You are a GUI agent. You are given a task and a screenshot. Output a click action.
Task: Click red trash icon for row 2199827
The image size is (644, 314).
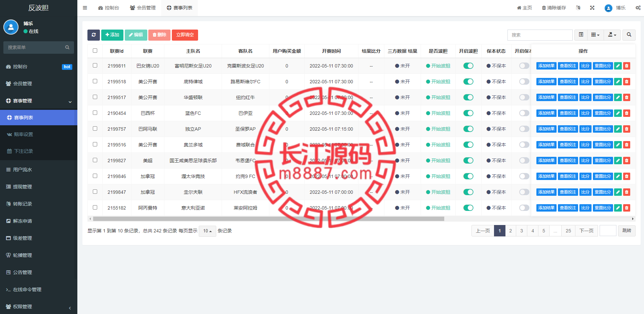click(627, 161)
